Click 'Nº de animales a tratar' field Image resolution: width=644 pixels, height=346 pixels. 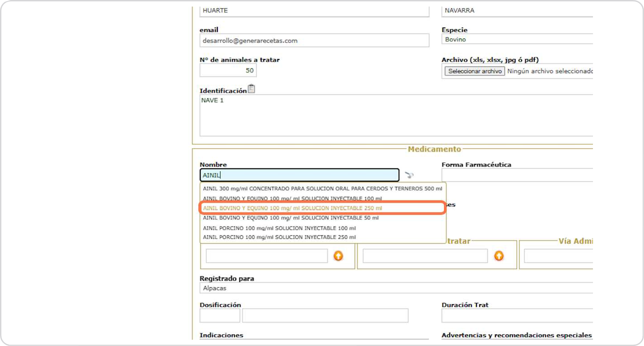(x=228, y=71)
